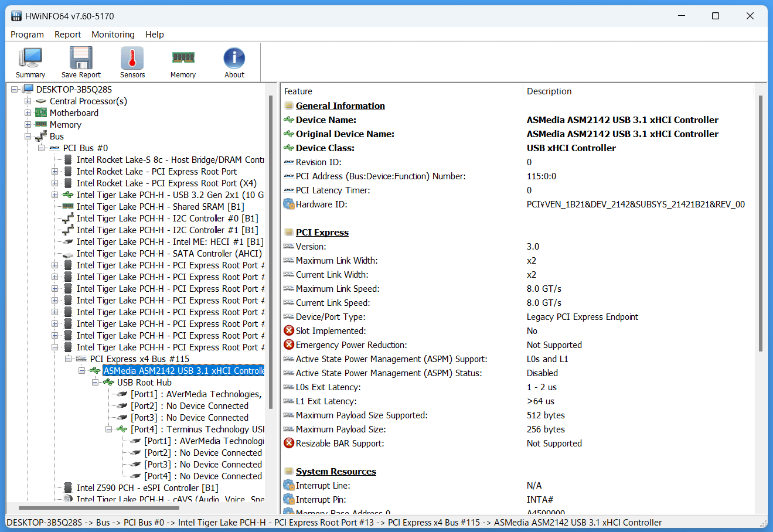Click the red X icon beside Slot Implemented

tap(289, 330)
